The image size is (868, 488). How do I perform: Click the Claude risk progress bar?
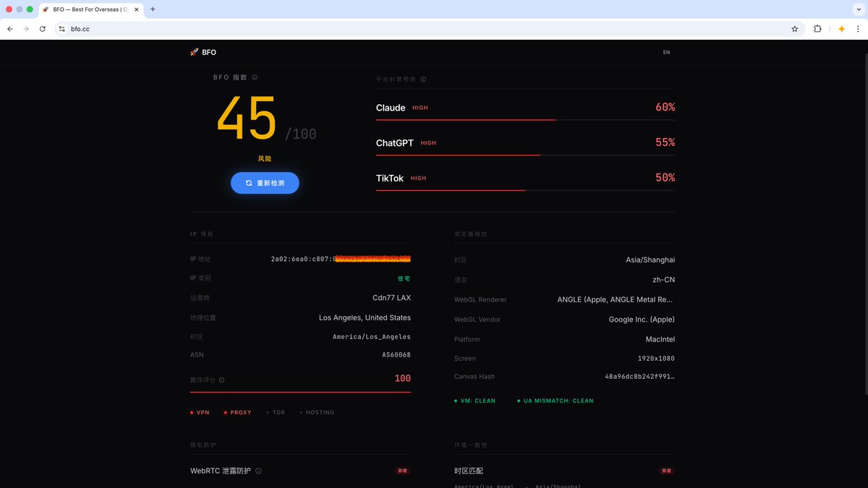[525, 120]
